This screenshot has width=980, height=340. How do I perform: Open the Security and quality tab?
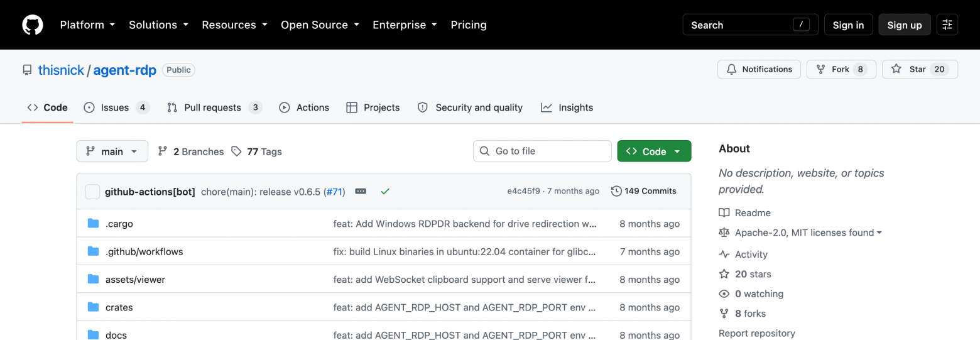pos(470,107)
